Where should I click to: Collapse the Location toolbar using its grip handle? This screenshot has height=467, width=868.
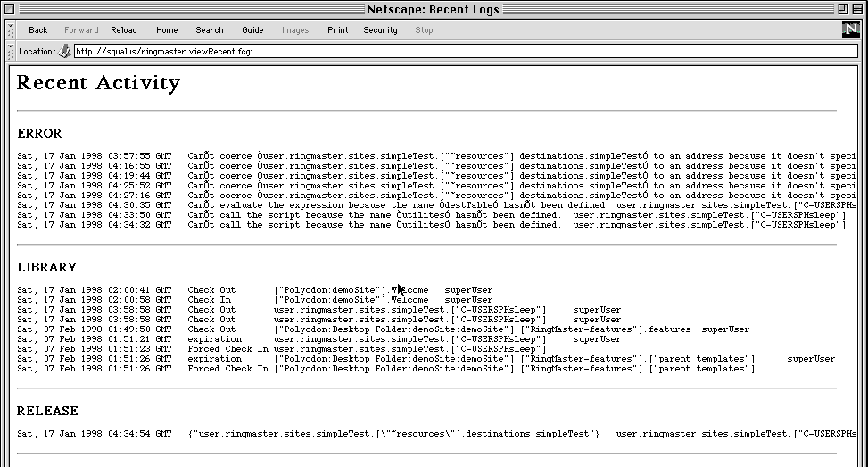(12, 52)
